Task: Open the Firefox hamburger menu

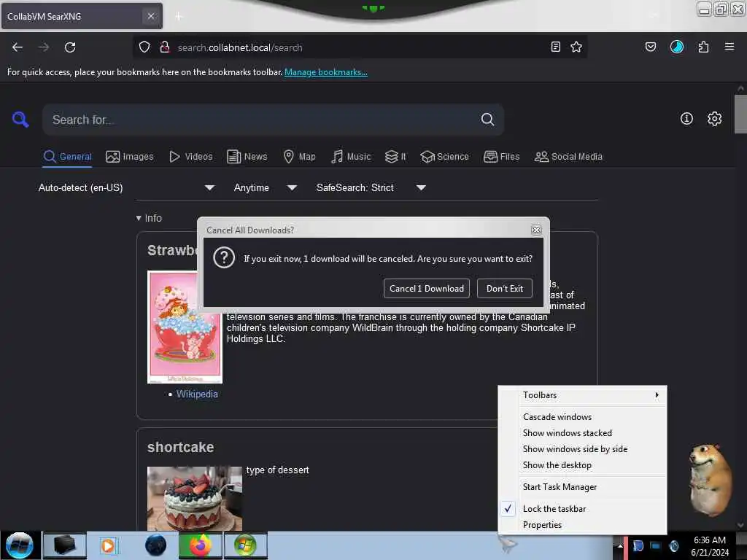Action: [729, 47]
